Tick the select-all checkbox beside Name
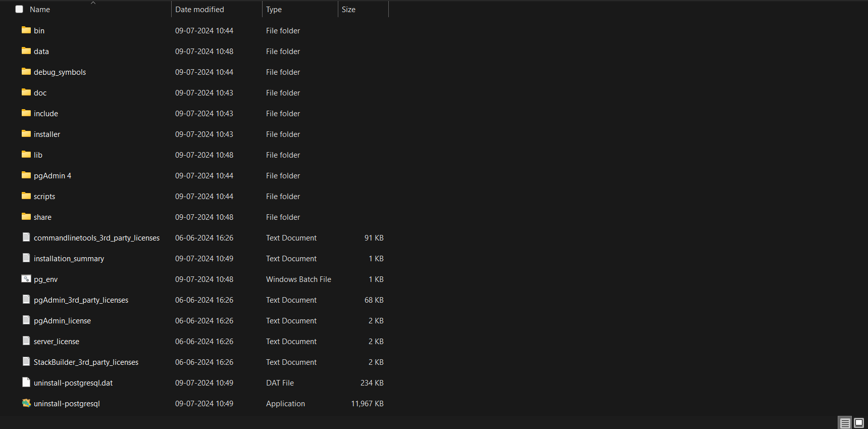Image resolution: width=868 pixels, height=429 pixels. point(19,9)
